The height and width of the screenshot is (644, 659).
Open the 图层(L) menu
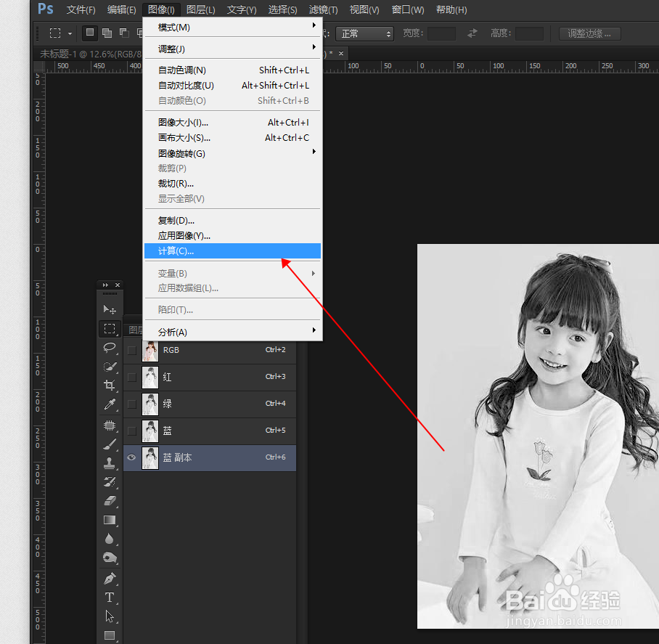(200, 9)
